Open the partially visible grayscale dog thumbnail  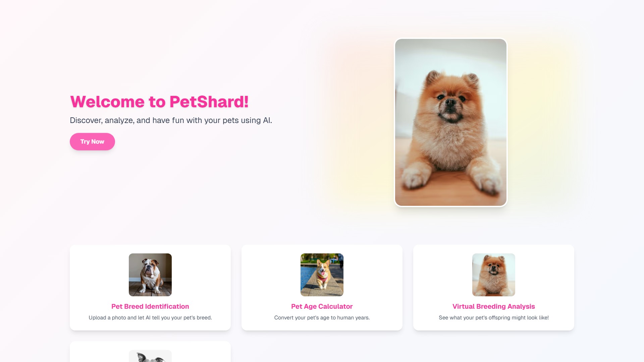pos(150,356)
